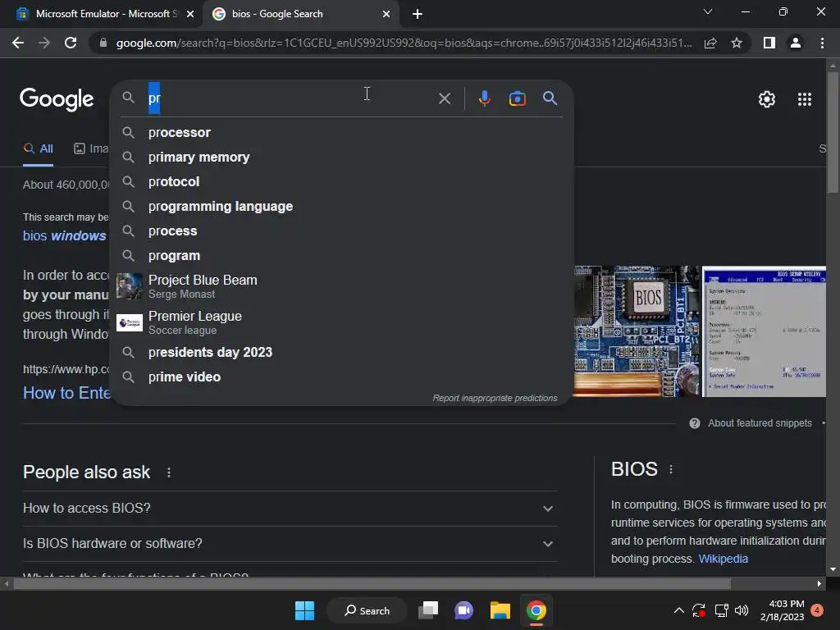Click the address bar URL
The width and height of the screenshot is (840, 630).
404,43
